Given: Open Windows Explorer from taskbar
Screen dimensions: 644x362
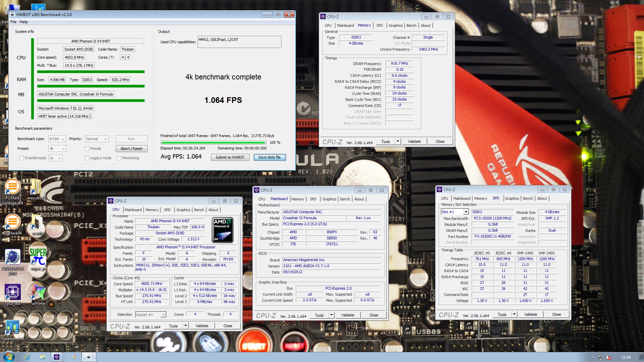Looking at the screenshot, I should (42, 357).
